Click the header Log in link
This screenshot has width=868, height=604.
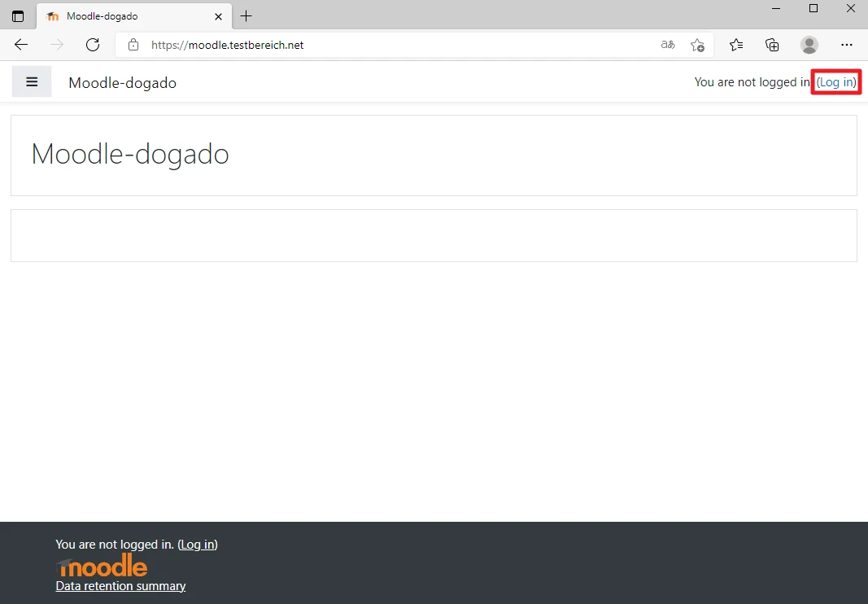836,82
